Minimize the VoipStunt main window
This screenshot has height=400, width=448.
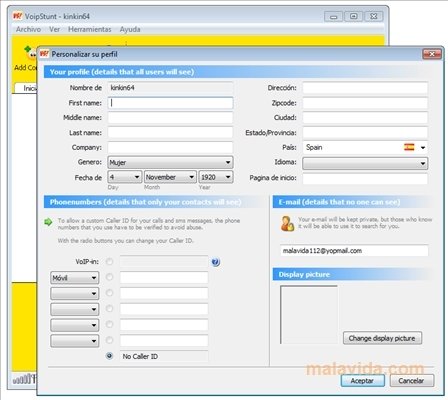click(x=333, y=16)
